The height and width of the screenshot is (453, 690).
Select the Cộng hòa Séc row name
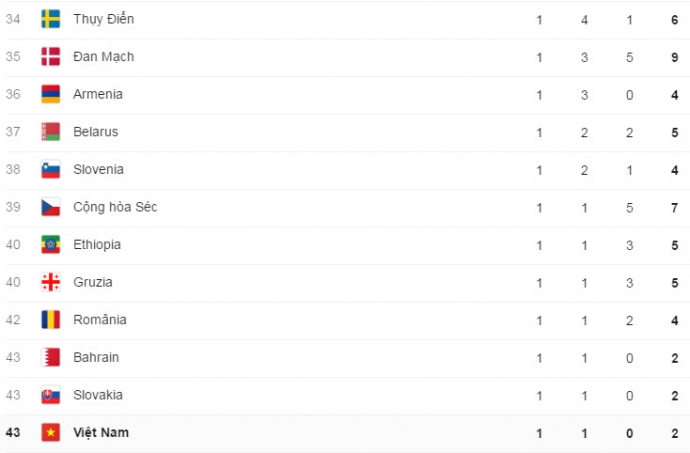(x=114, y=207)
